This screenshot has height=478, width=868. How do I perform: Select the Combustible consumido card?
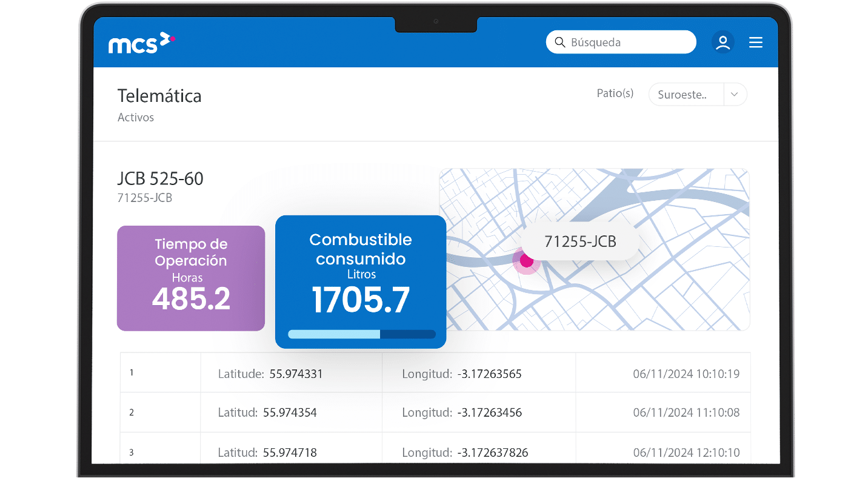click(361, 282)
